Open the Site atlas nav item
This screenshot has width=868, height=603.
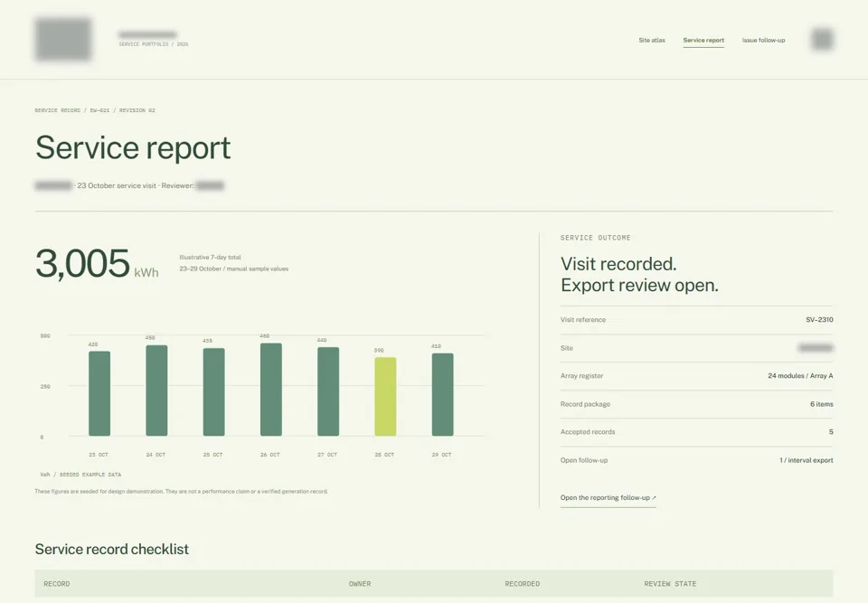click(x=652, y=41)
